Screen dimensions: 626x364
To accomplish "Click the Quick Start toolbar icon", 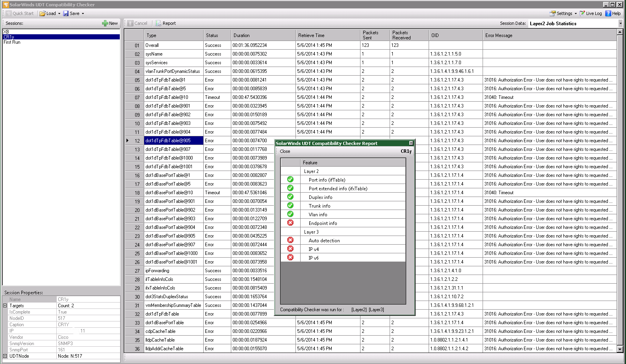I will [9, 13].
